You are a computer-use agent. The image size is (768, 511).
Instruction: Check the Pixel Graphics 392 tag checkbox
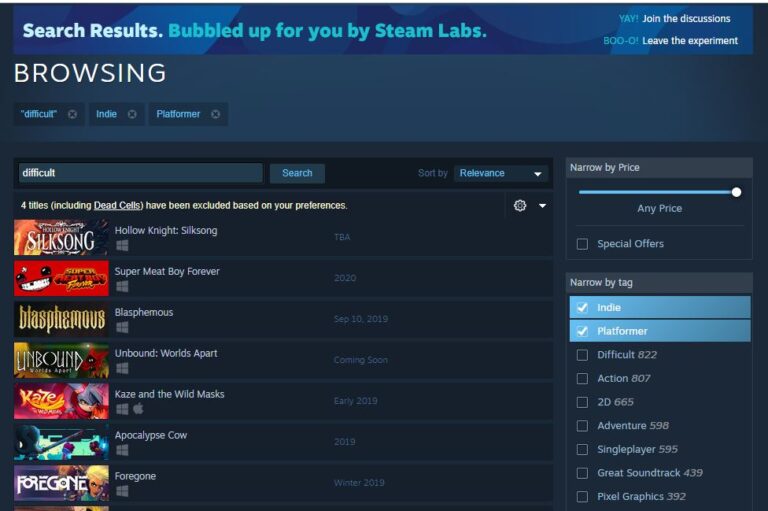[x=582, y=496]
